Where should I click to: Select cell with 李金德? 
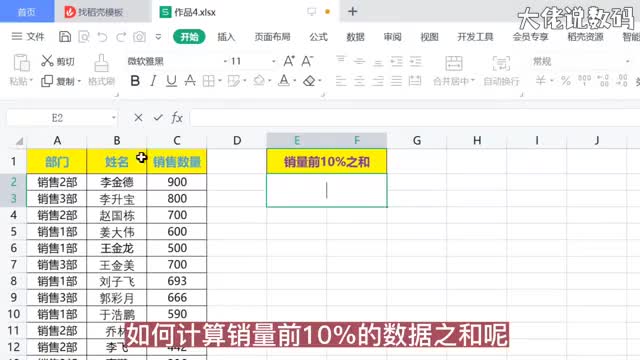pos(117,182)
